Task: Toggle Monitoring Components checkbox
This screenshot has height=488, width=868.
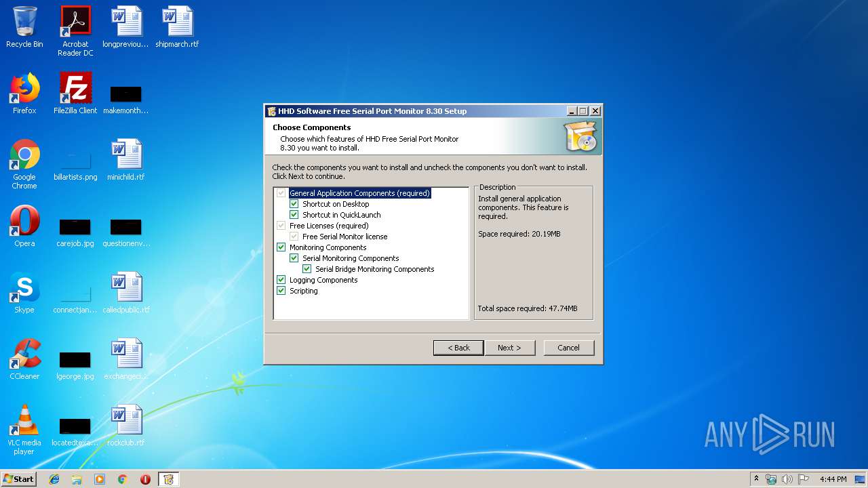Action: coord(281,247)
